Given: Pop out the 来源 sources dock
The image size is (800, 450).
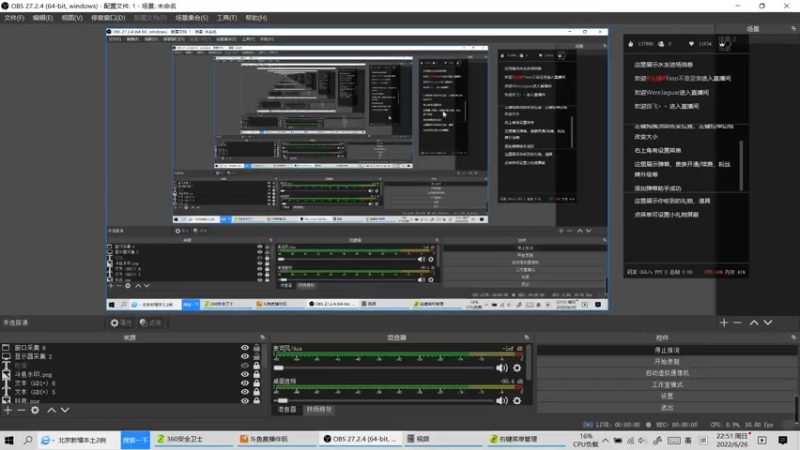Looking at the screenshot, I should pyautogui.click(x=262, y=337).
